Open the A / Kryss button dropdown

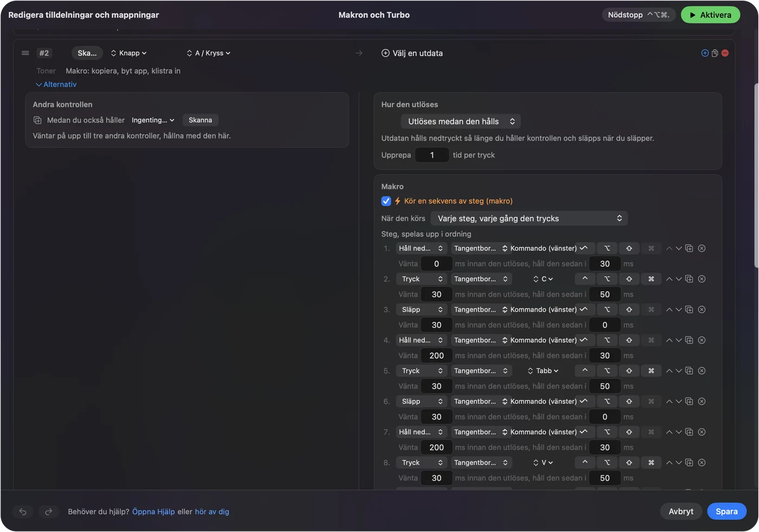(209, 53)
